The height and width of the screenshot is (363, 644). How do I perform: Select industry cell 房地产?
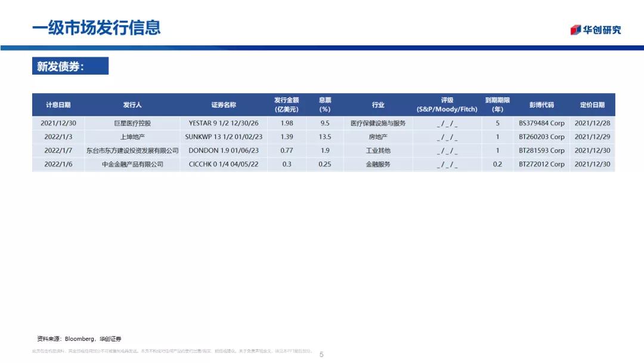coord(378,137)
